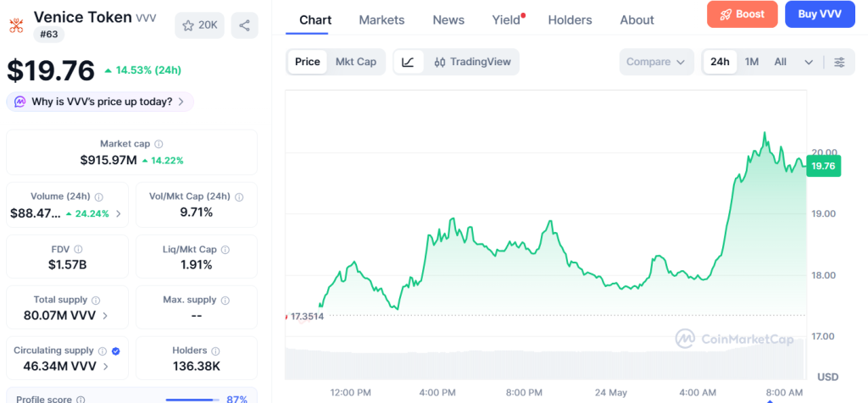The image size is (868, 403).
Task: Click the $915.97M market cap value
Action: coord(108,160)
